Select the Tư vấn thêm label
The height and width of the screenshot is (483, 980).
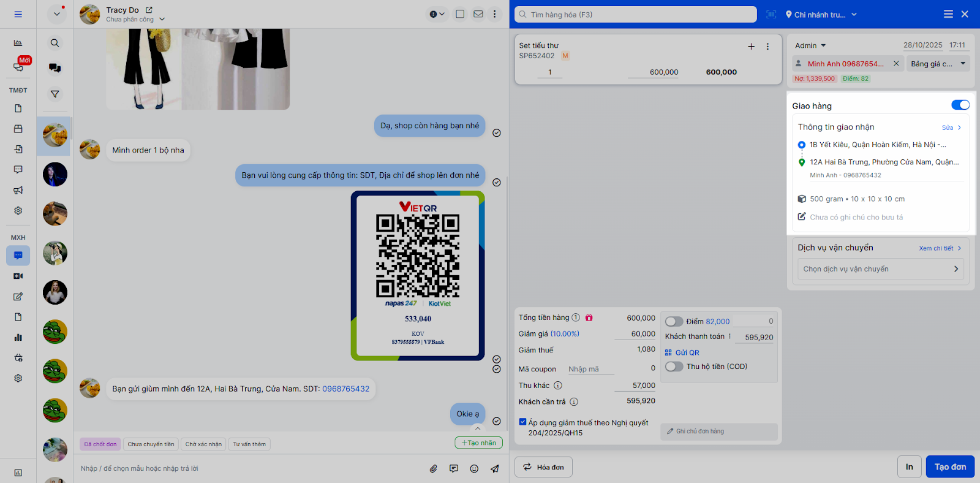click(x=249, y=444)
